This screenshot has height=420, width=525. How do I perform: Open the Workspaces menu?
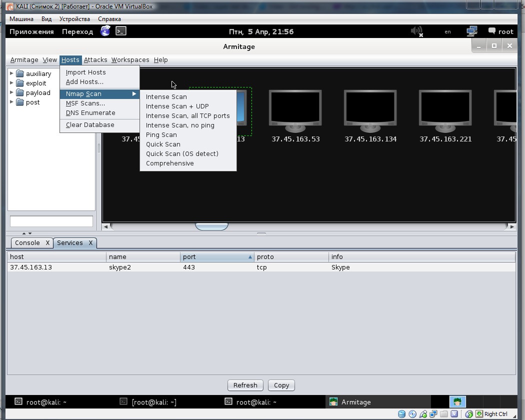[x=130, y=60]
